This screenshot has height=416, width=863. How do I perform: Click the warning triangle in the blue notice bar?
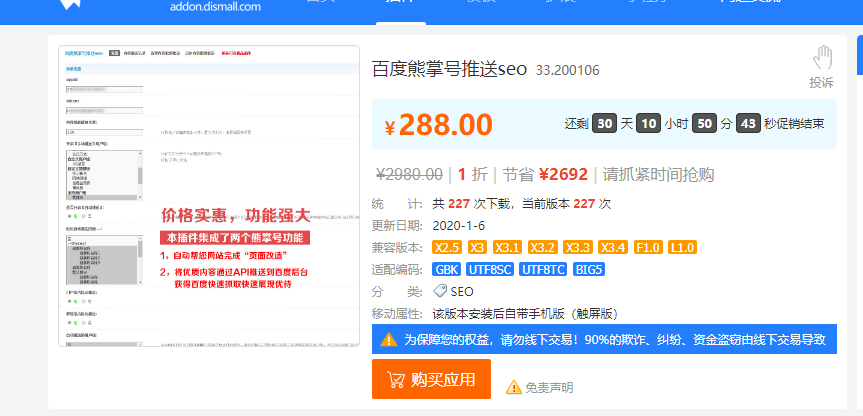tap(389, 339)
